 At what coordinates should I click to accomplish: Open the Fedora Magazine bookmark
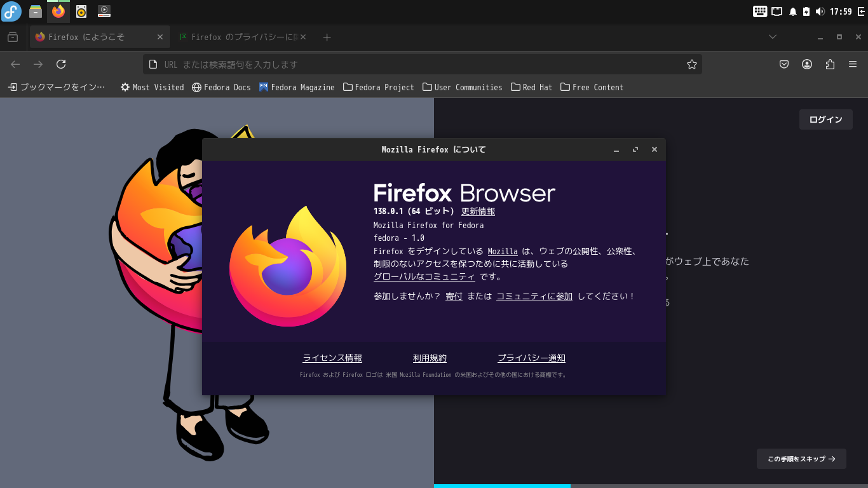297,87
